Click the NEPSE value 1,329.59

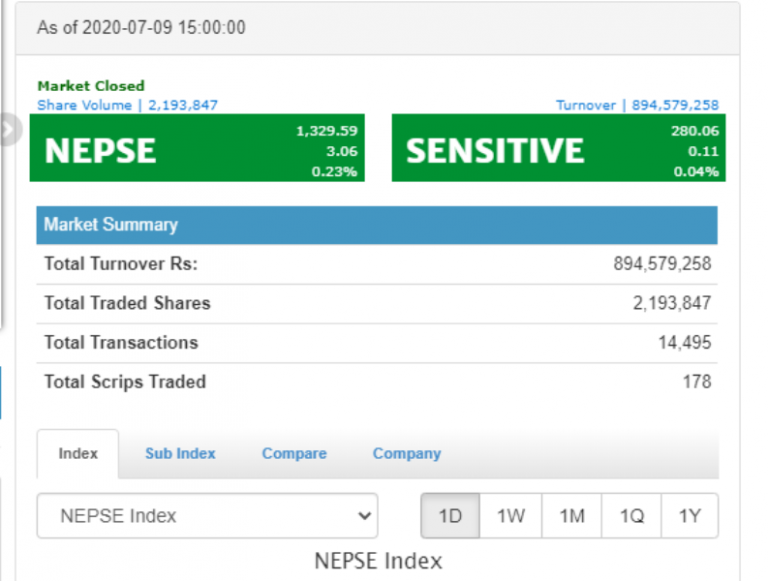tap(327, 131)
